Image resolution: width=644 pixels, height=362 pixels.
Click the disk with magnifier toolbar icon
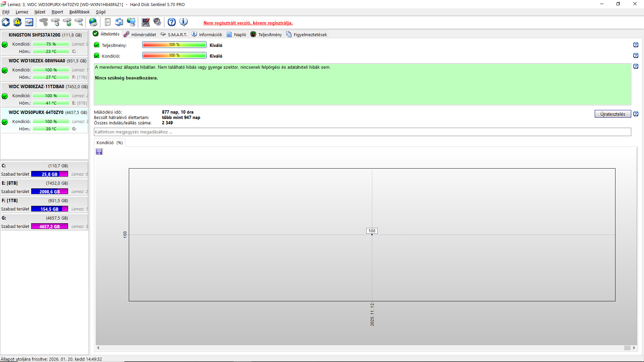[78, 22]
